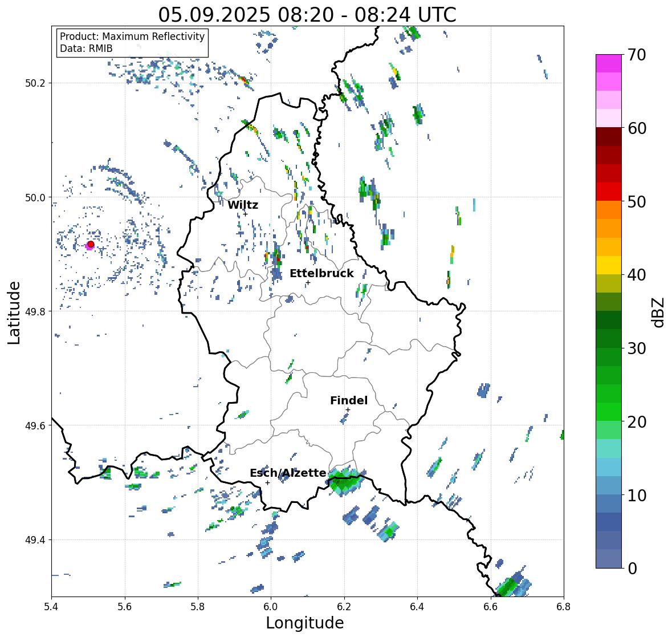Click the 10 value on colorbar
The image size is (672, 637).
tap(636, 495)
